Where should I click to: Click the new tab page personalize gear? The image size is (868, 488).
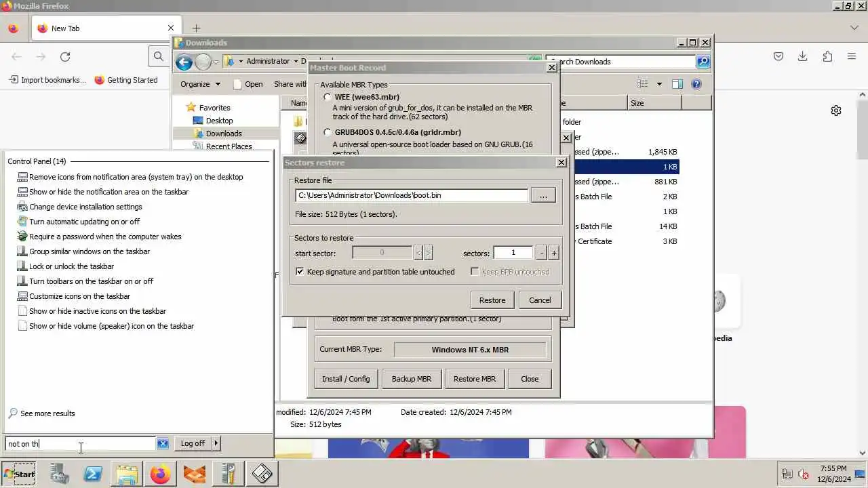click(836, 110)
